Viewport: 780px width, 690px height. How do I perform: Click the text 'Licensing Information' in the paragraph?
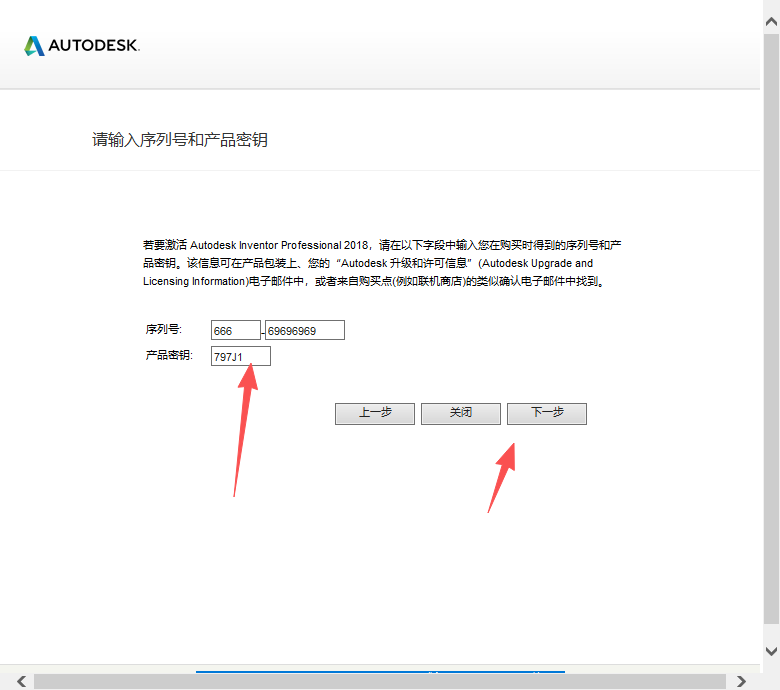click(x=195, y=282)
